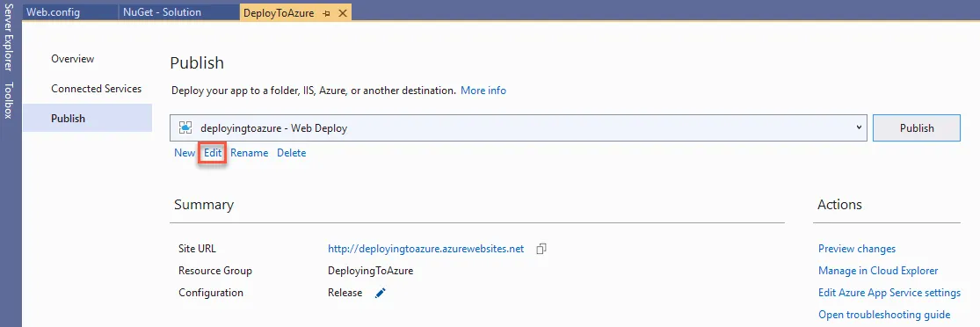Click the Site URL label
This screenshot has width=980, height=327.
pyautogui.click(x=197, y=249)
